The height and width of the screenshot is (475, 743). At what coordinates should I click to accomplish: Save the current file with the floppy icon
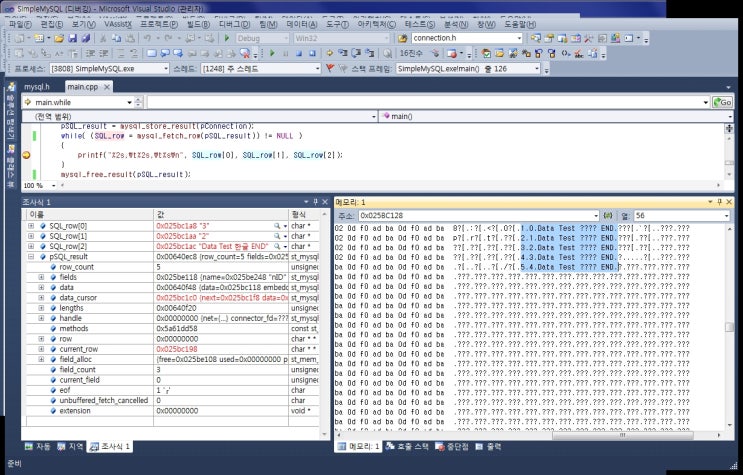(x=72, y=38)
